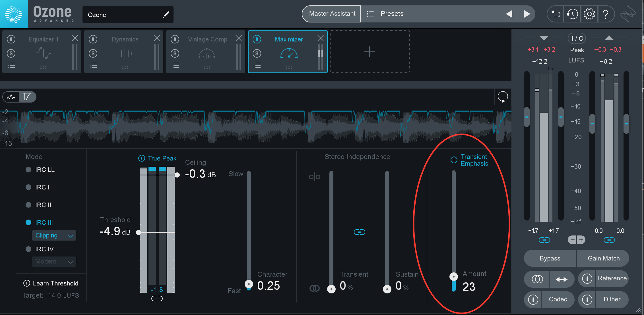Open the I/O meter options
Viewport: 644px width, 315px height.
tap(577, 38)
